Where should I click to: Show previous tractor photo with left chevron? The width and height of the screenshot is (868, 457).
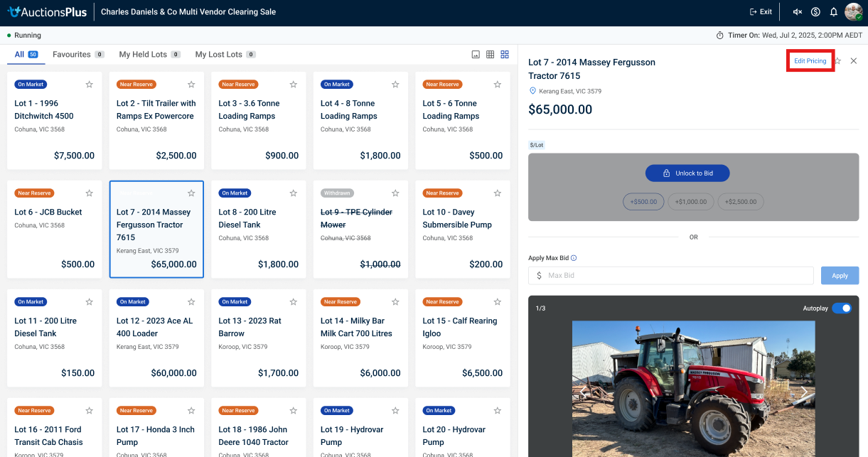(583, 391)
